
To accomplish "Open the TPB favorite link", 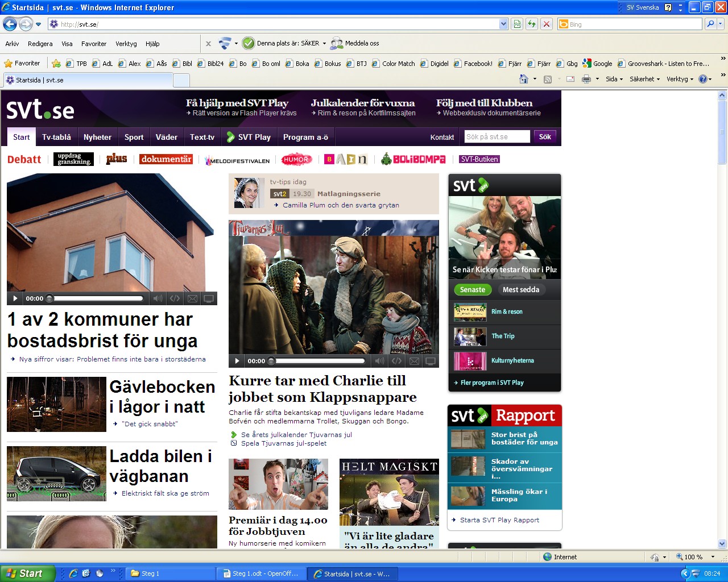I will tap(77, 64).
